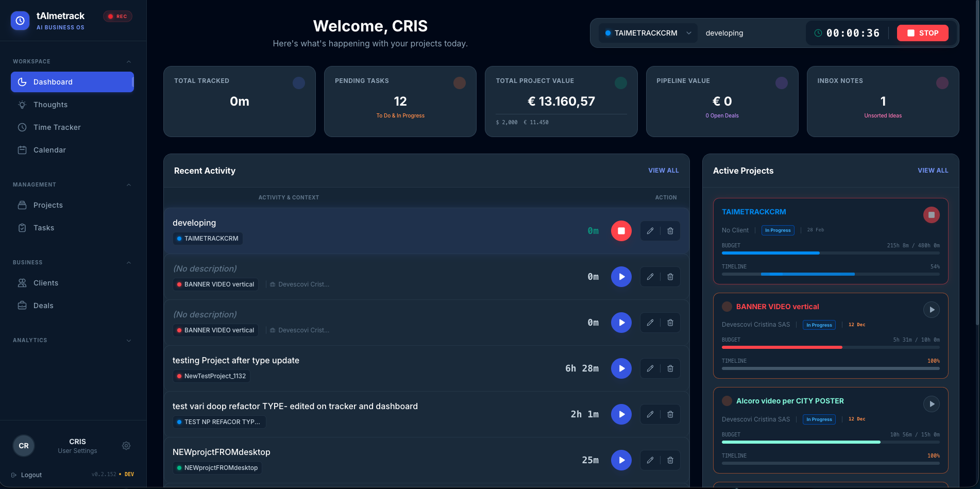
Task: Open user settings gear icon
Action: click(126, 446)
